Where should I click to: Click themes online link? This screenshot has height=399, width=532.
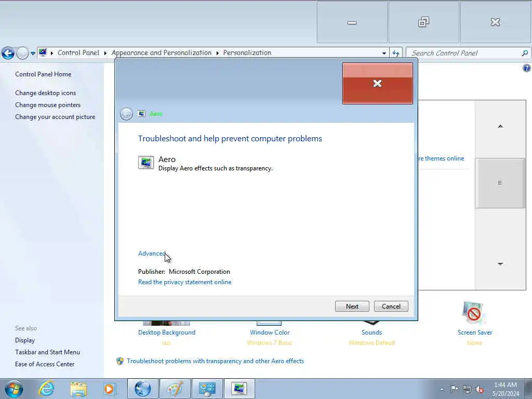[441, 158]
